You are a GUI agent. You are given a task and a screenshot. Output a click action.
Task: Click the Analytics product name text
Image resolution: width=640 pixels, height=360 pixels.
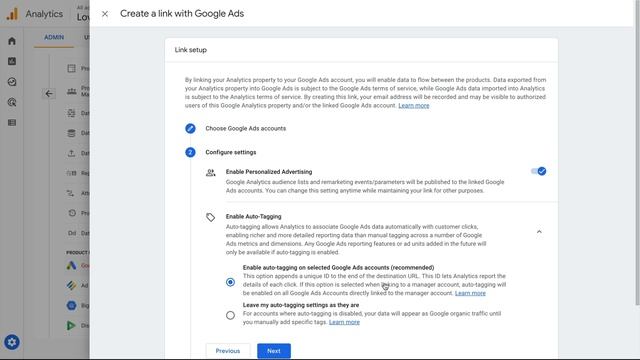coord(44,14)
